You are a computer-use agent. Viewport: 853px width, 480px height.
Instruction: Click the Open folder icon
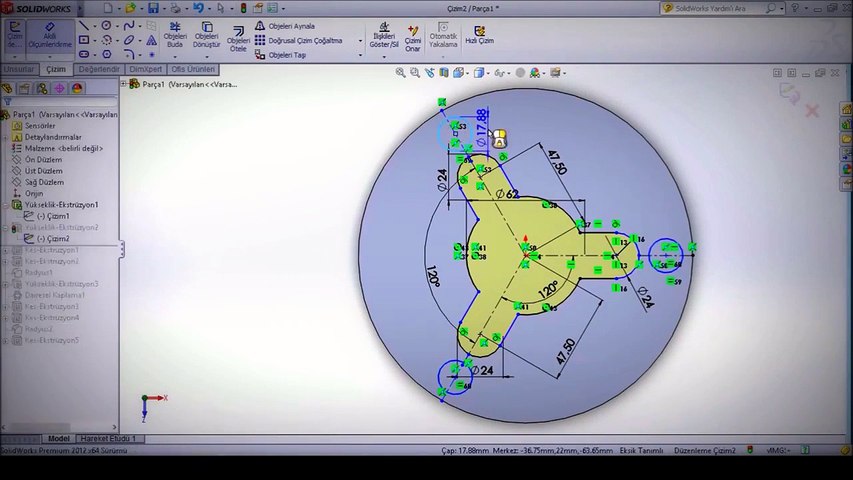pyautogui.click(x=130, y=8)
